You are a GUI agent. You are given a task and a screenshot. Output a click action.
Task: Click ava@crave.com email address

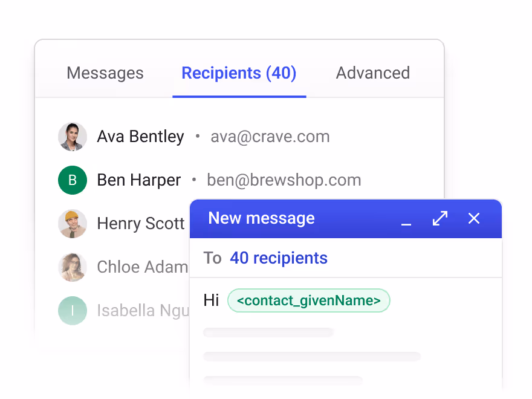coord(270,137)
